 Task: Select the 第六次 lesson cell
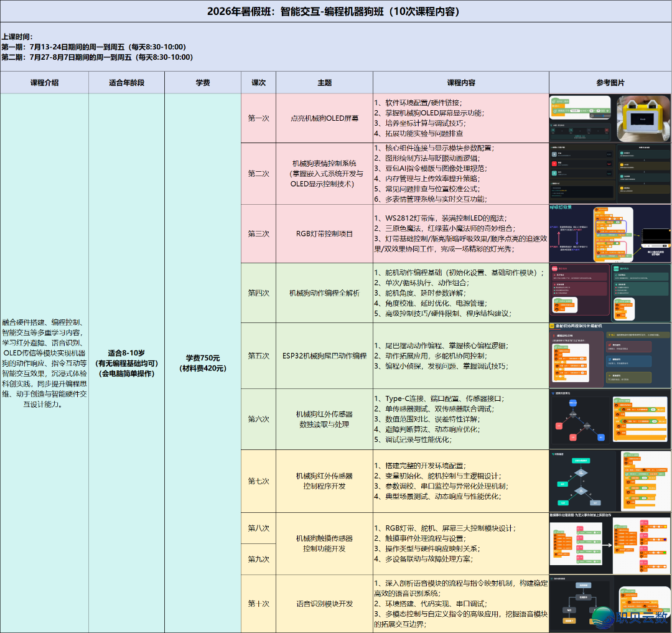(258, 419)
